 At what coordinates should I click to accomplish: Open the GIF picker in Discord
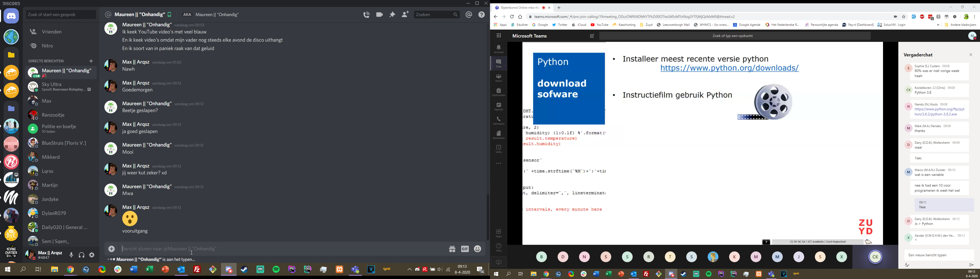465,249
